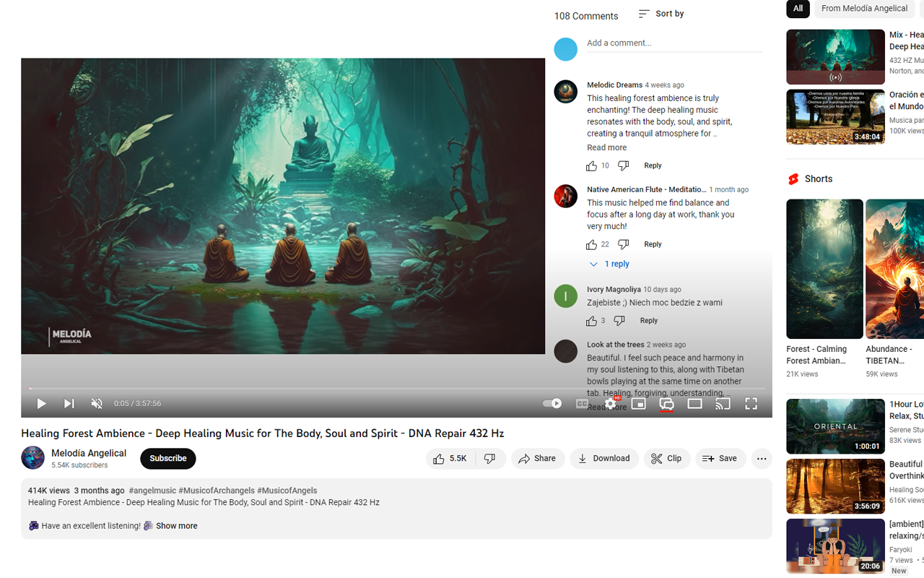Open Ivory Magnoliya profile avatar
Viewport: 924px width, 578px height.
[565, 296]
